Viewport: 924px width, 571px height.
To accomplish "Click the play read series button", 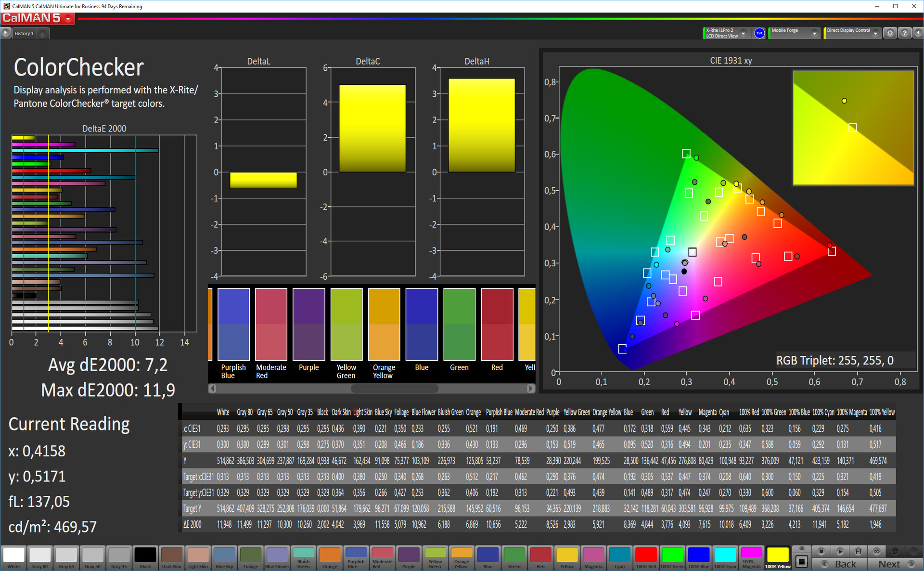I will [x=840, y=551].
